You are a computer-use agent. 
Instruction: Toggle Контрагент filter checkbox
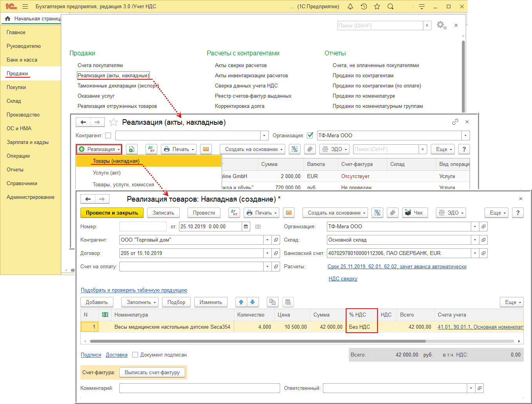point(108,135)
